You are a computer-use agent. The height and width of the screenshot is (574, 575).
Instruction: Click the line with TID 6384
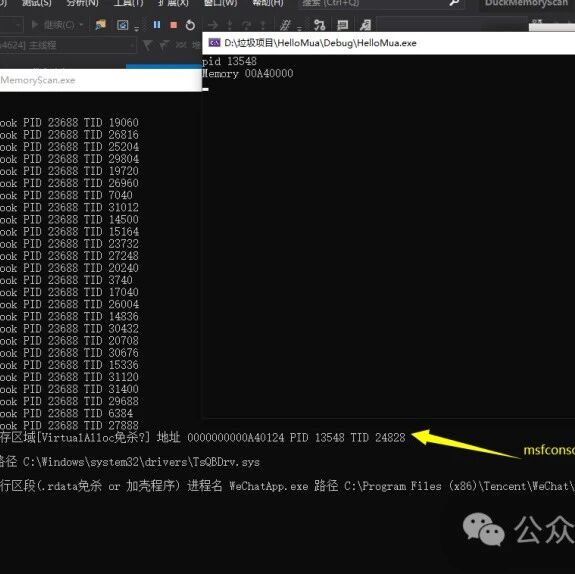[66, 413]
